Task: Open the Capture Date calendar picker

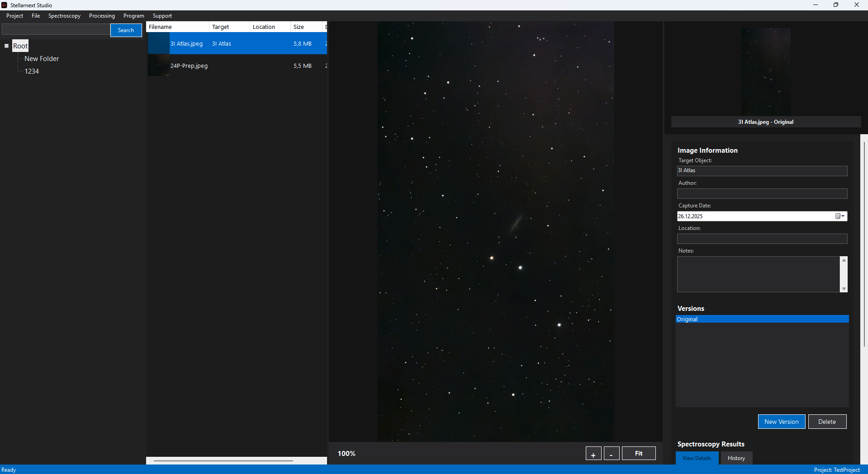Action: [x=840, y=216]
